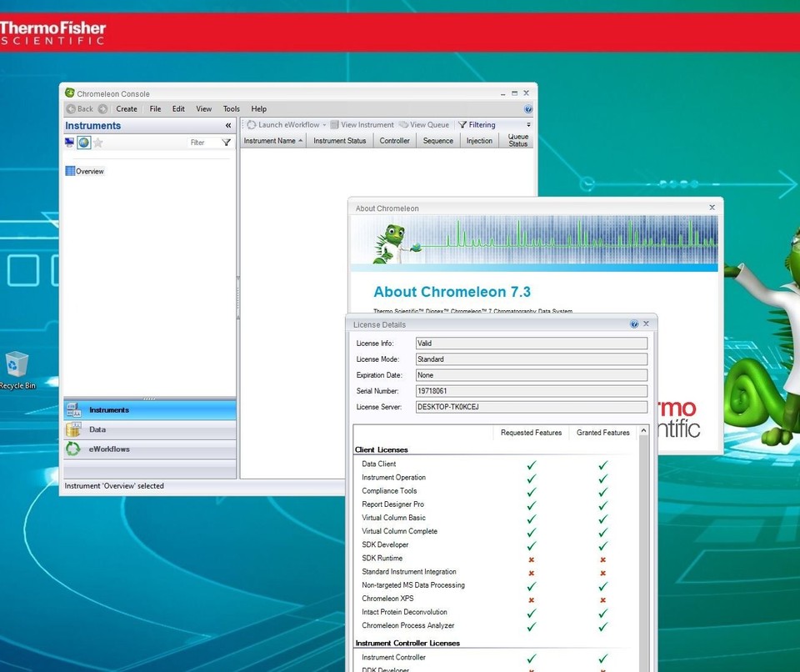Viewport: 800px width, 672px height.
Task: Toggle the SDK Runtime requested feature mark
Action: click(531, 559)
